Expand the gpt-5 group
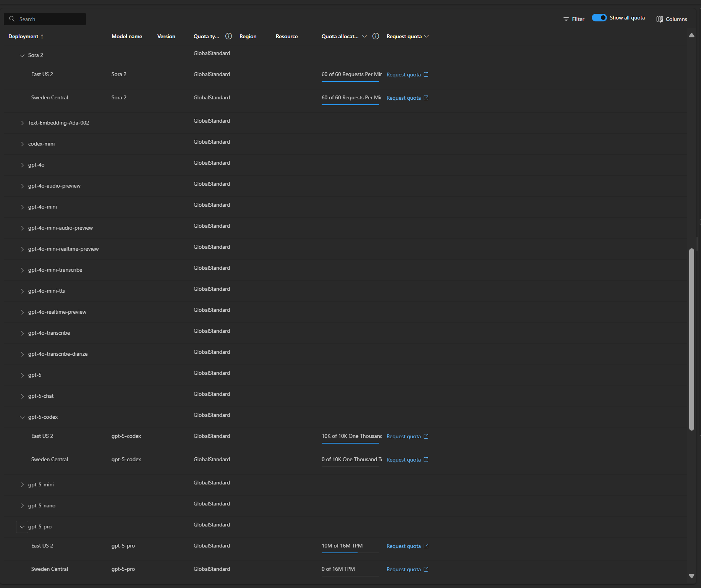The height and width of the screenshot is (588, 701). pos(22,375)
